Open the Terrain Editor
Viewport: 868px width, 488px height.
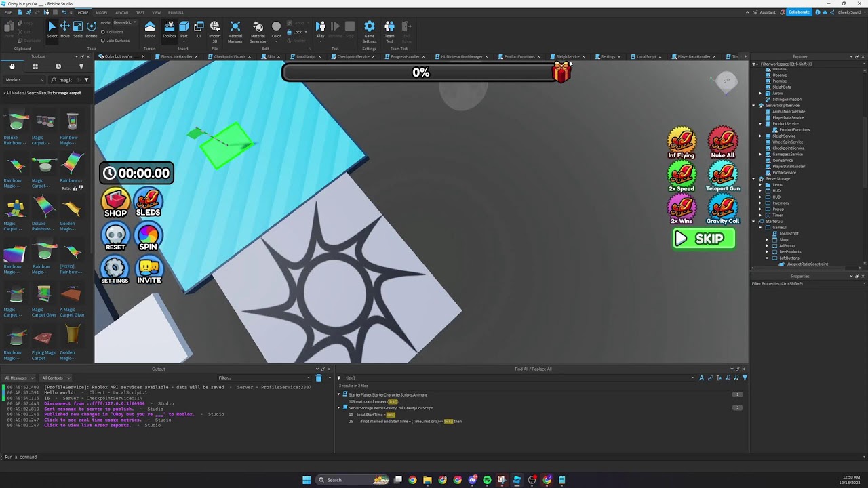(x=150, y=29)
